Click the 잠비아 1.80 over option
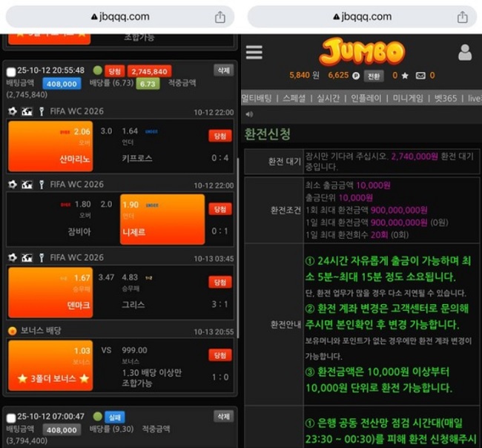The width and height of the screenshot is (482, 448). coord(50,220)
